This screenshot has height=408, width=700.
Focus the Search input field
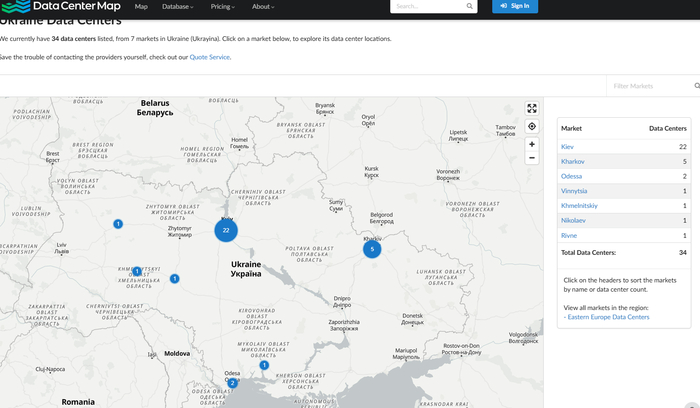(428, 6)
